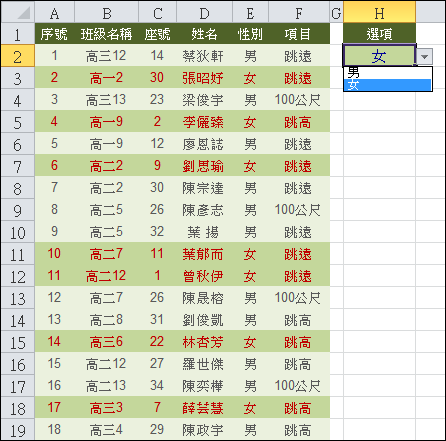Click seat number 34 cell

[x=157, y=386]
